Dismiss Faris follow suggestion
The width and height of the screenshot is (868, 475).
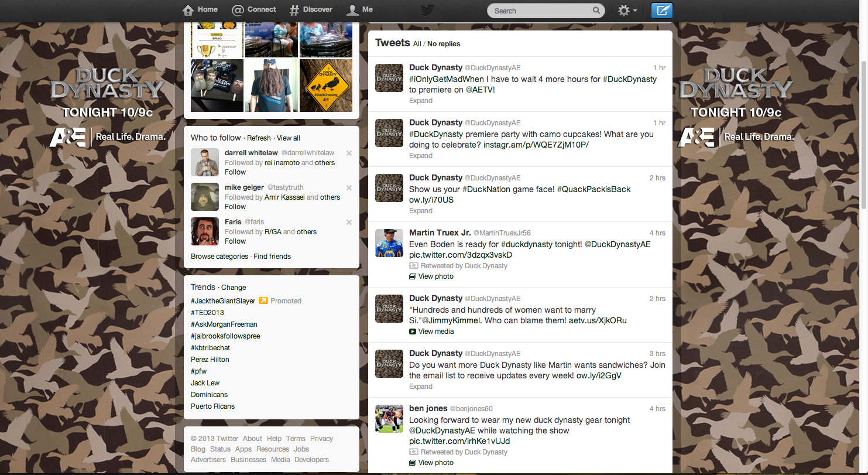[349, 223]
